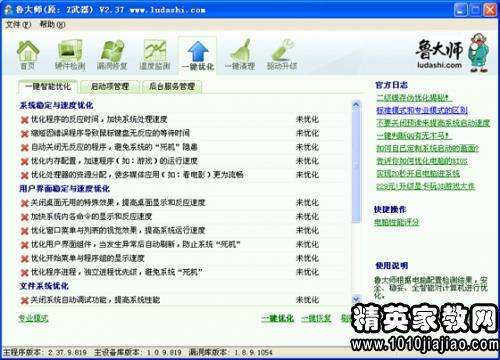Viewport: 500px width, 360px height.
Task: Click red X beside 自动关闭无反应的程序
Action: coord(24,148)
